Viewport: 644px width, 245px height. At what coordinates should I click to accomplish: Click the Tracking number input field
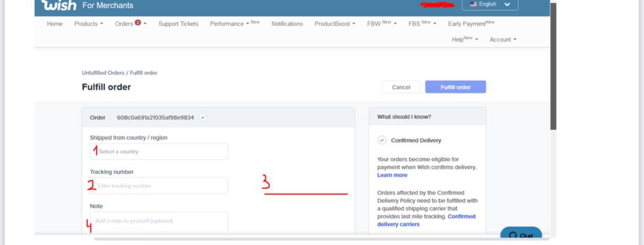pyautogui.click(x=159, y=186)
